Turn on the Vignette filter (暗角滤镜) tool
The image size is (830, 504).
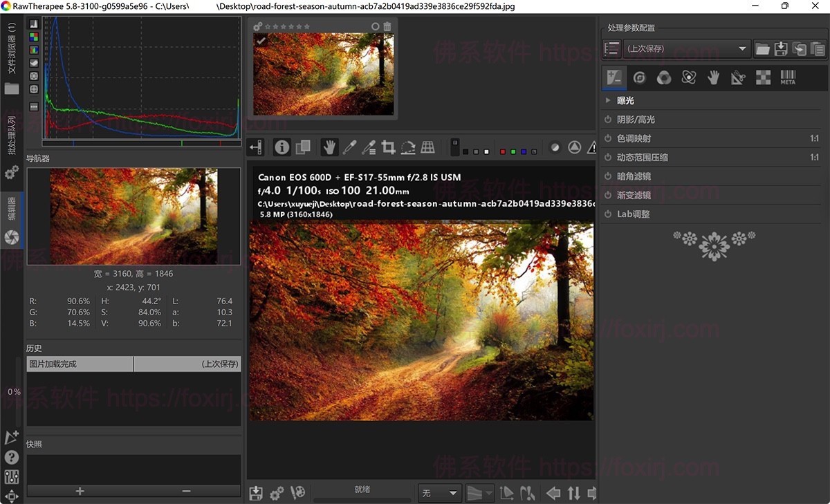pos(608,176)
